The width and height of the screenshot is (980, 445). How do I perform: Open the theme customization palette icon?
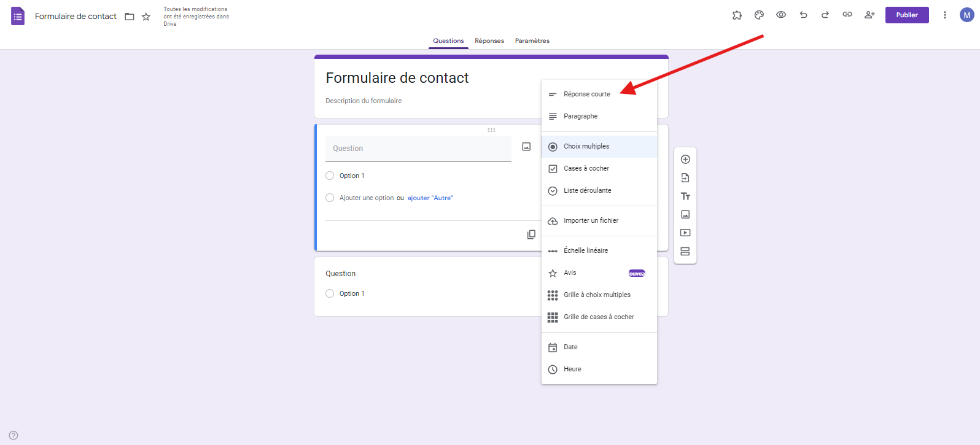pyautogui.click(x=759, y=15)
